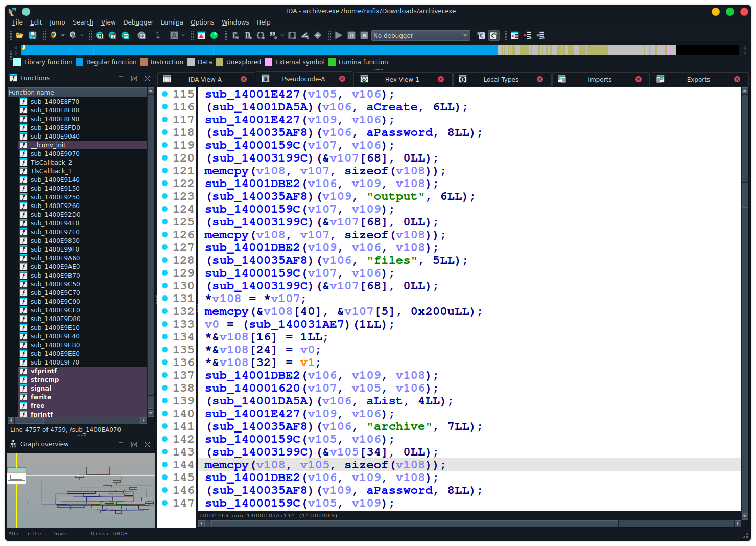Viewport: 756px width, 546px height.
Task: Select strncmp in Functions list
Action: [x=44, y=379]
